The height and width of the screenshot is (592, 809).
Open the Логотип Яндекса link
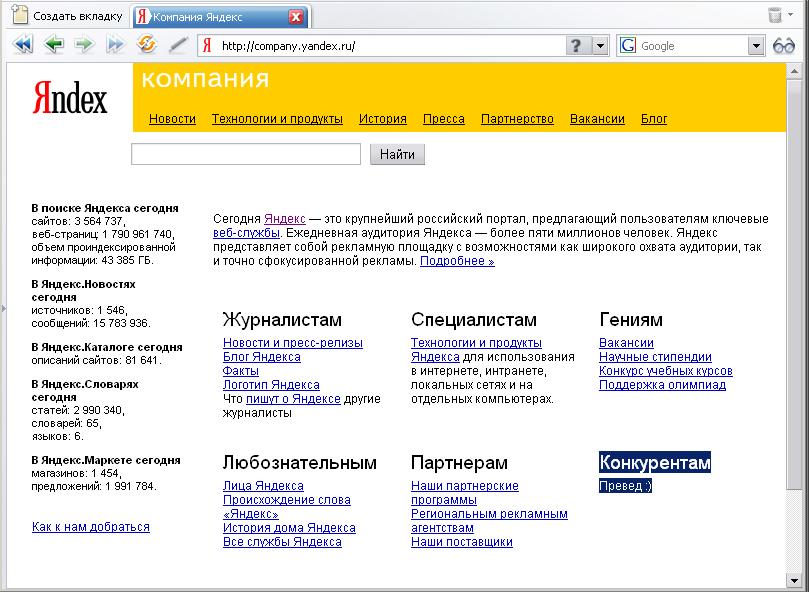coord(271,385)
